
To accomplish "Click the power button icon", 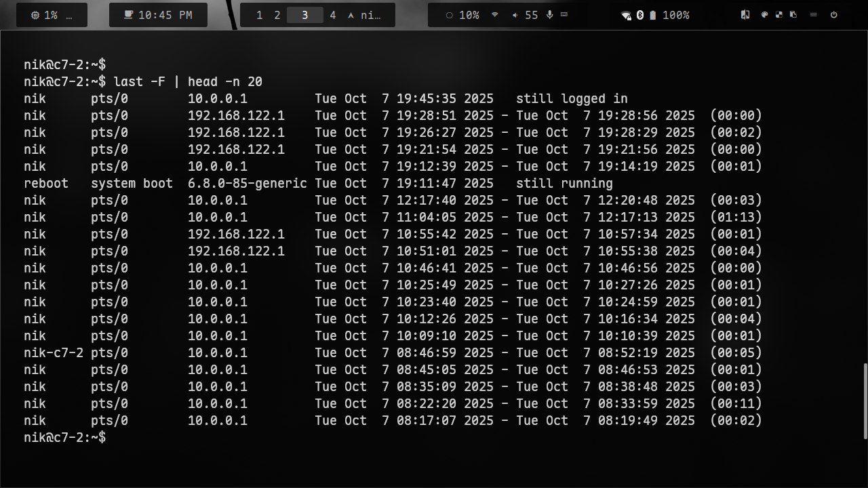I will [x=833, y=15].
